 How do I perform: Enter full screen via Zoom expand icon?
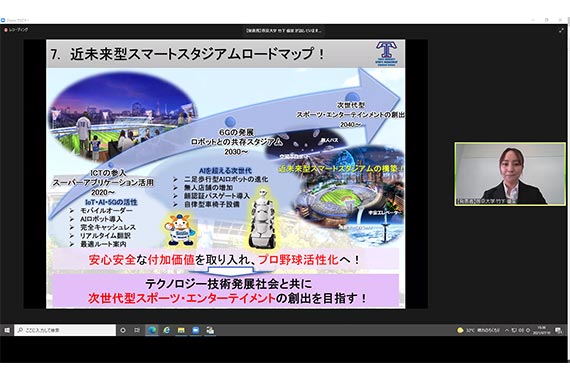tap(561, 31)
